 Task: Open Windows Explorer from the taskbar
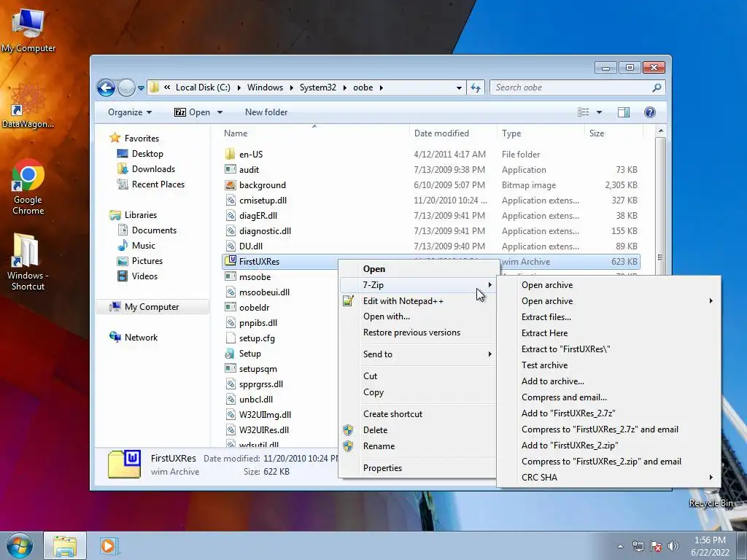coord(65,545)
